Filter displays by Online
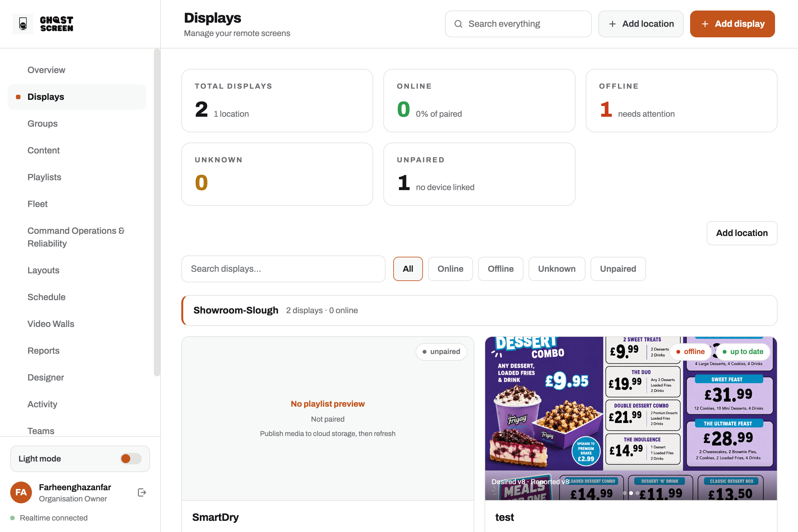The width and height of the screenshot is (798, 532). tap(450, 269)
